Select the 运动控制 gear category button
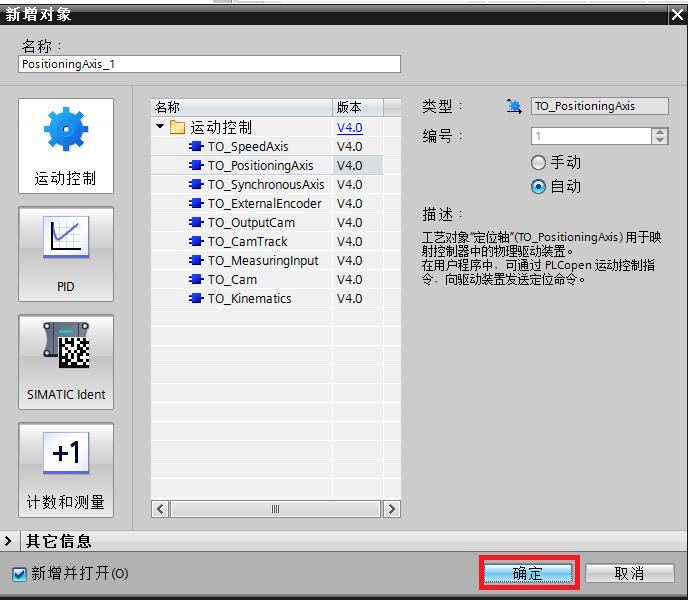This screenshot has height=600, width=688. (x=66, y=146)
